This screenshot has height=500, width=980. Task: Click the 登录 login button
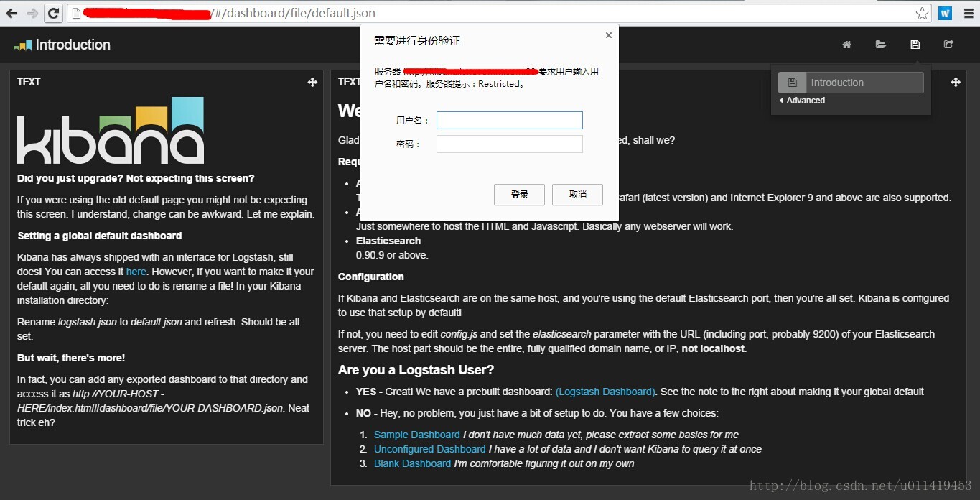(x=519, y=195)
